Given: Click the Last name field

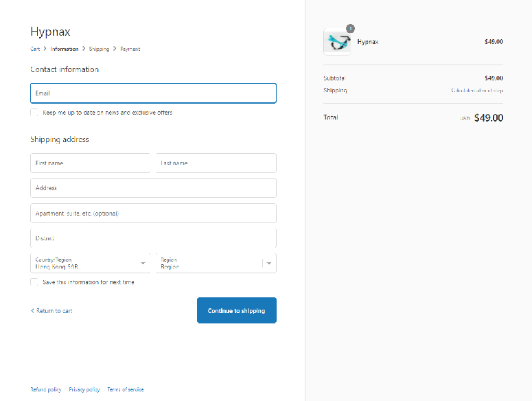Looking at the screenshot, I should [216, 163].
